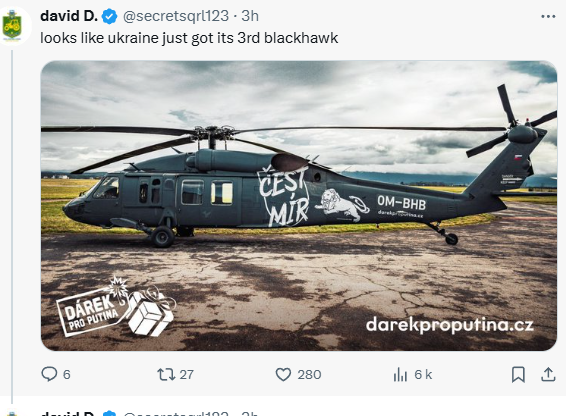Click the blue verified checkmark badge
Viewport: 566px width, 416px height.
coord(110,17)
